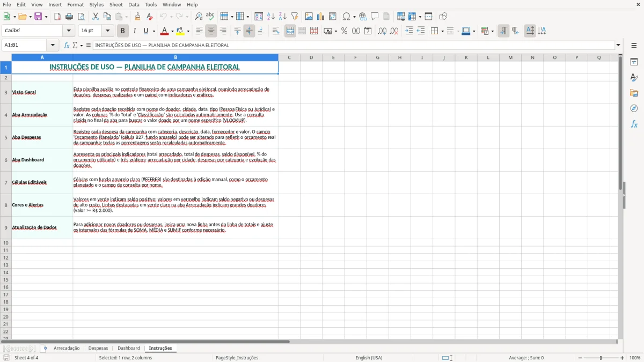Click the English (USA) language status
The height and width of the screenshot is (362, 644).
pyautogui.click(x=369, y=358)
